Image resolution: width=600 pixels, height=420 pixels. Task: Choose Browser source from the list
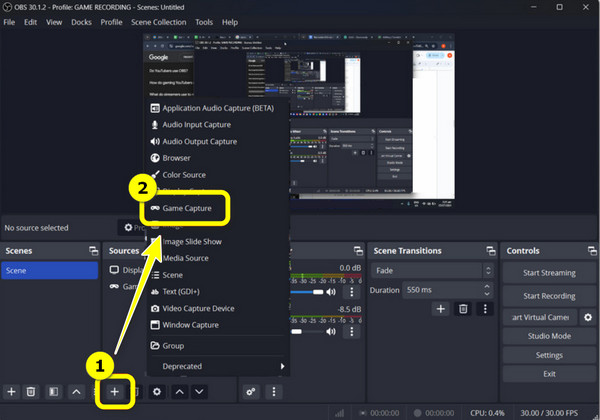(217, 158)
